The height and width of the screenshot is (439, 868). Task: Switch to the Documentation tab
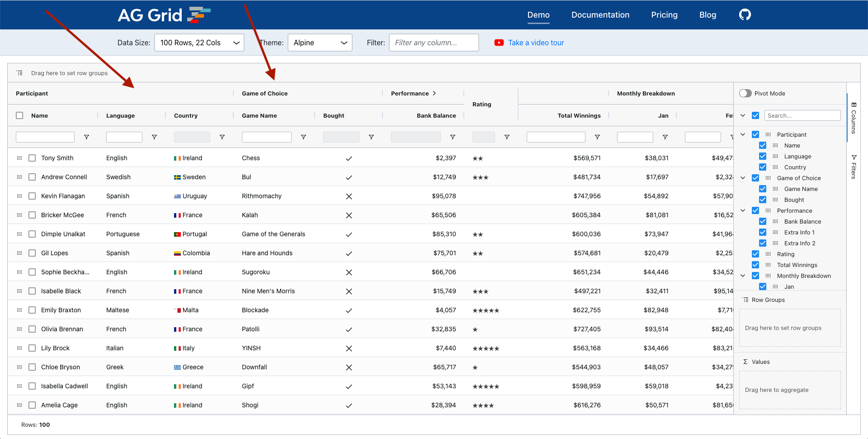click(x=600, y=14)
